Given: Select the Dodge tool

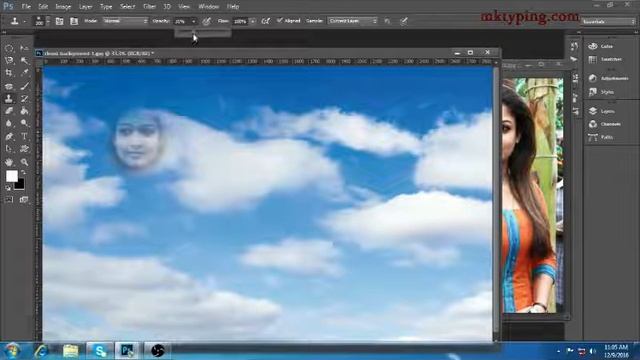Looking at the screenshot, I should click(x=24, y=123).
